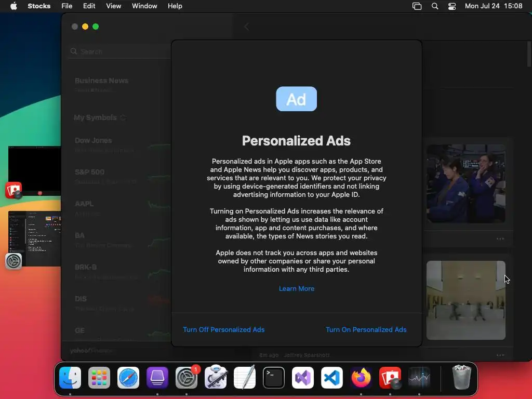Open Spotlight search in menu bar
The width and height of the screenshot is (532, 399).
435,6
